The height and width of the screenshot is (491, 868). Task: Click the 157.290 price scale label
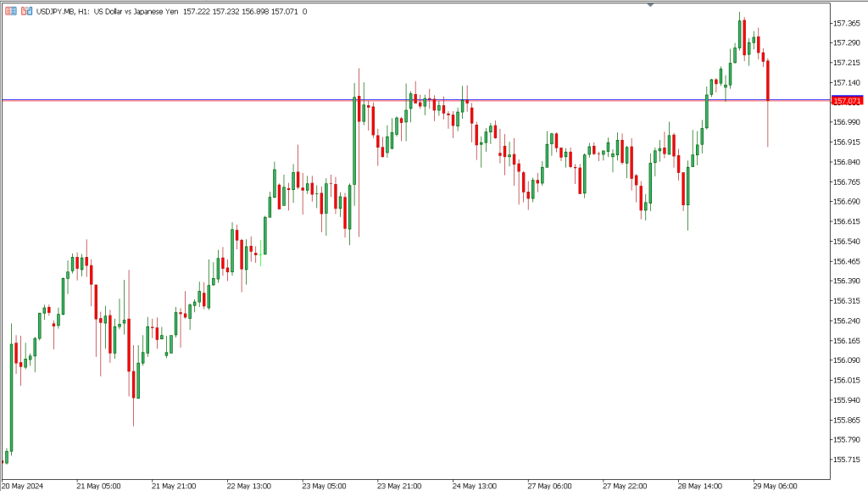(x=847, y=42)
